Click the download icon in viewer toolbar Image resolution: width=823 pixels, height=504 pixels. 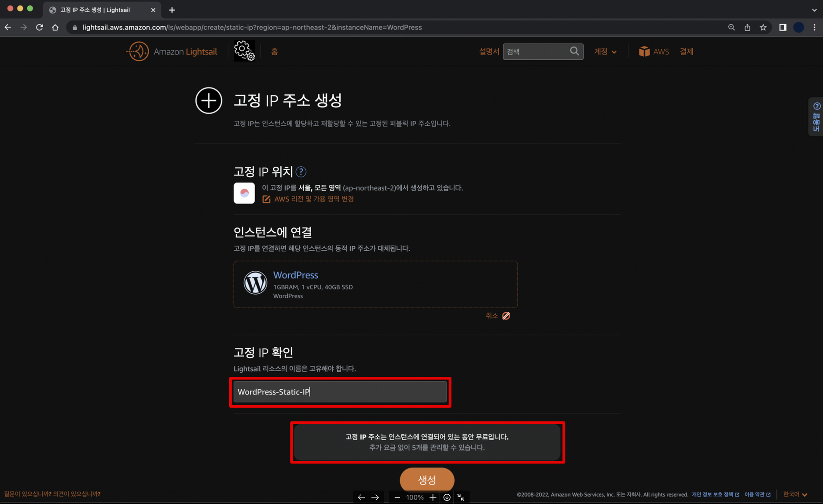pos(447,497)
